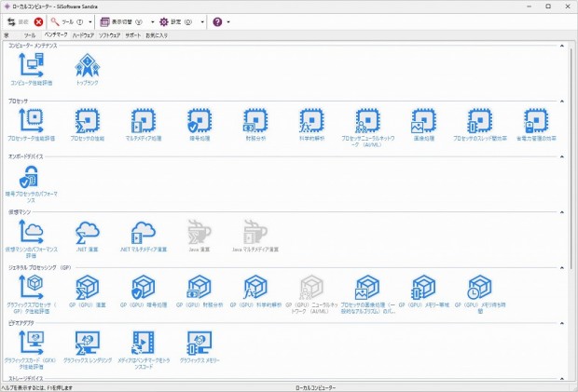This screenshot has height=392, width=578.
Task: Click the ツール toolbar button
Action: coord(70,21)
